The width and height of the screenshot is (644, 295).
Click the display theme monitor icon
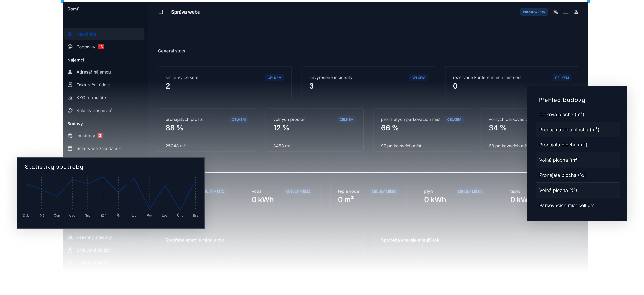566,12
